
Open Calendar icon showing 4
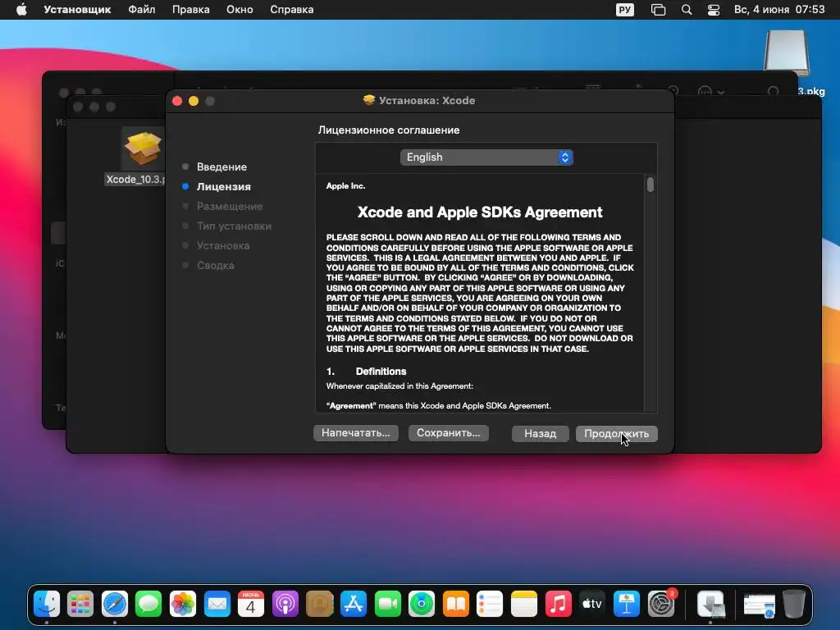[x=251, y=604]
